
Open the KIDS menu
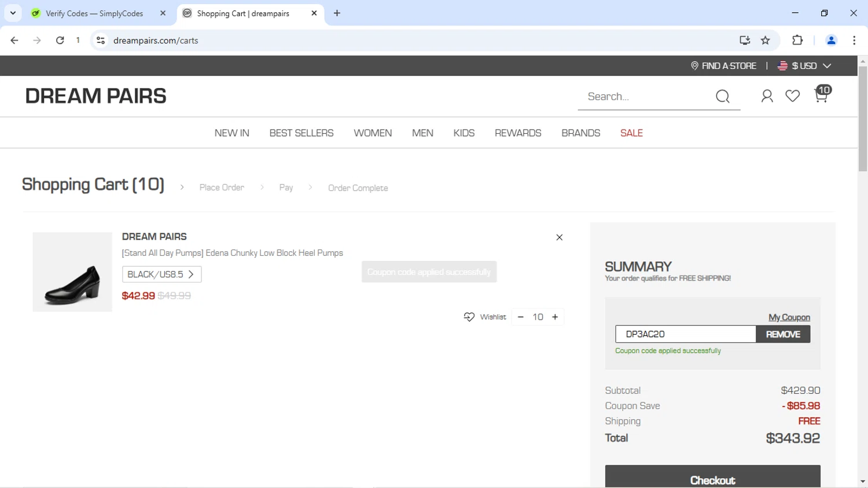coord(464,133)
